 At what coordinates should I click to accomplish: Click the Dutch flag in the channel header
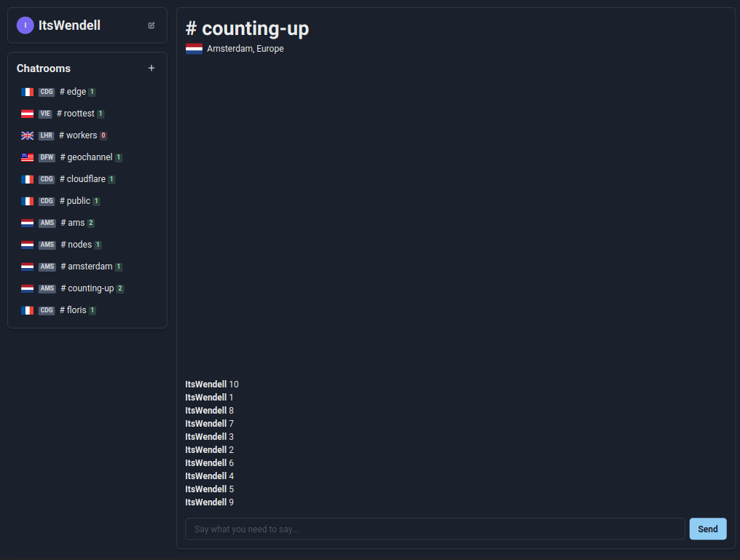[x=194, y=49]
